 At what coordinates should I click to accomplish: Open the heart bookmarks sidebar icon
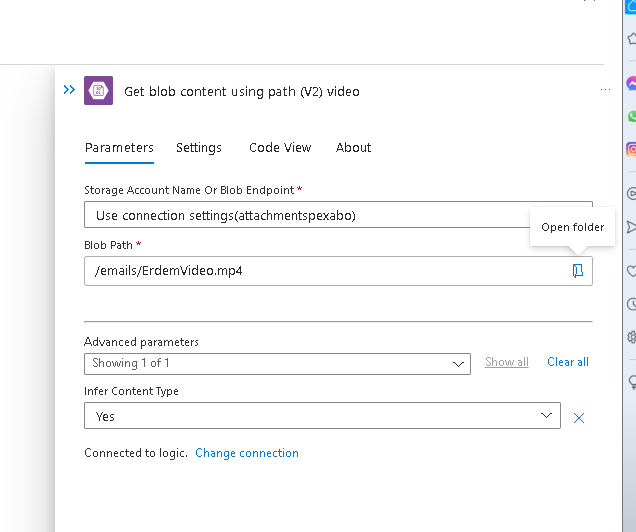click(632, 271)
